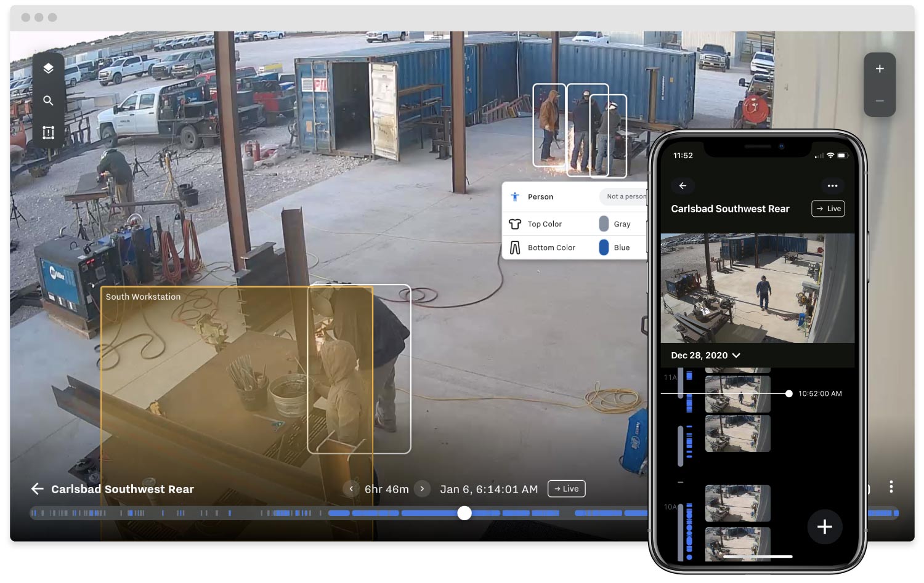Click the Carlsbad Southwest Rear title on desktop
Viewport: 924px width, 583px height.
(x=123, y=489)
